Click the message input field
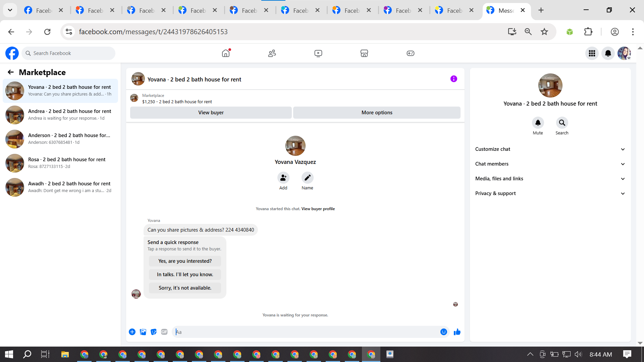Viewport: 644px width, 362px height. click(x=305, y=332)
